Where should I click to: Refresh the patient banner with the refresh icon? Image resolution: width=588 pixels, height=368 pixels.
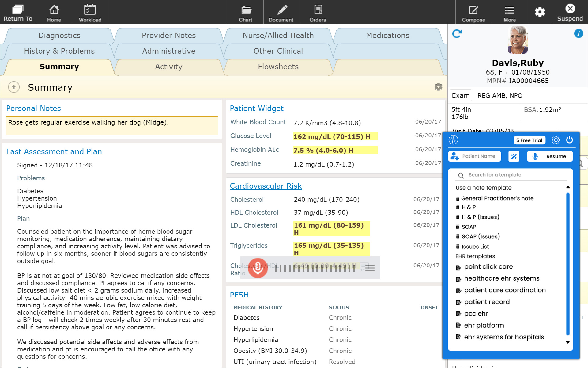pyautogui.click(x=457, y=34)
